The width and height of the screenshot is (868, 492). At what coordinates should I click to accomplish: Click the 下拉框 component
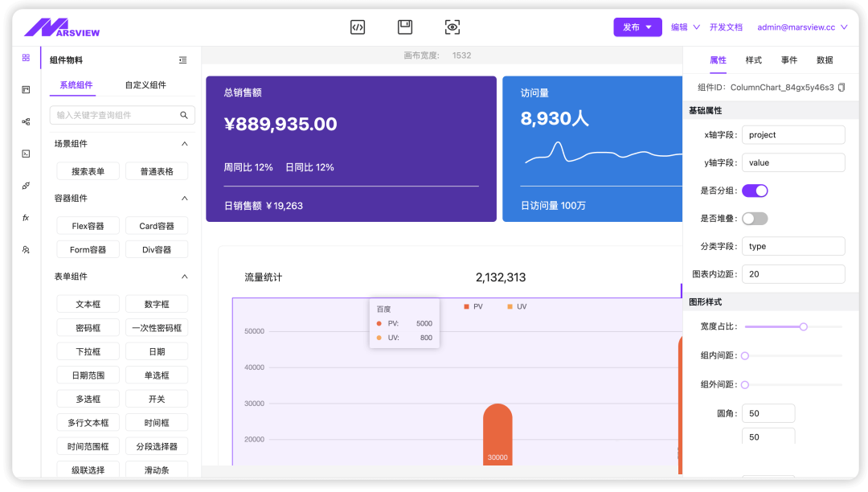(88, 351)
